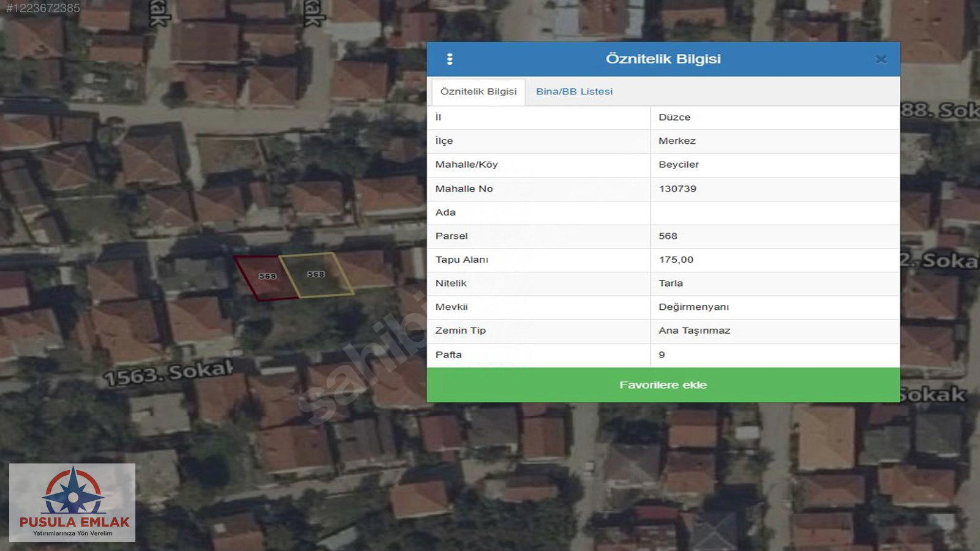Click the listing number #1223672385
Screen dimensions: 980x551
point(43,9)
